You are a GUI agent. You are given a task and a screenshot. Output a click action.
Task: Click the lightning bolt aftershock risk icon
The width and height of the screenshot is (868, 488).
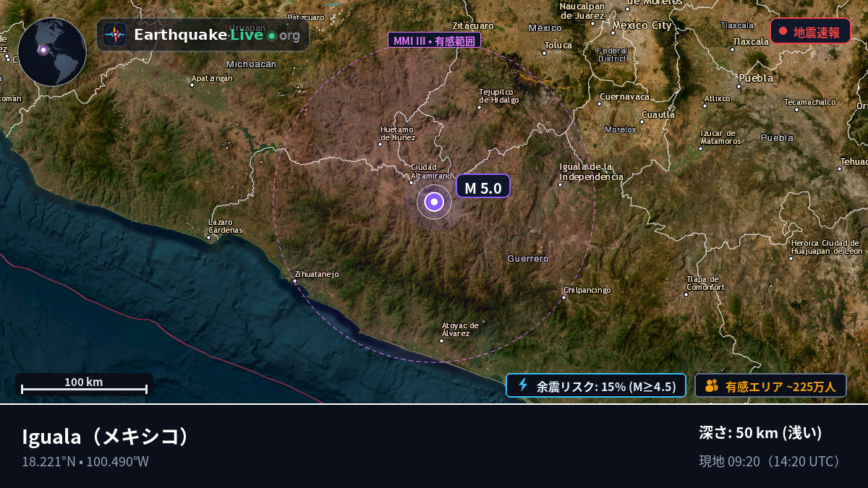click(x=523, y=385)
